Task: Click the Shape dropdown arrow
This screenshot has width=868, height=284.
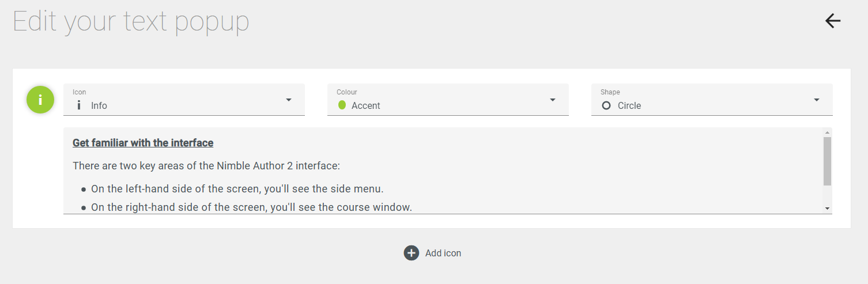Action: (817, 100)
